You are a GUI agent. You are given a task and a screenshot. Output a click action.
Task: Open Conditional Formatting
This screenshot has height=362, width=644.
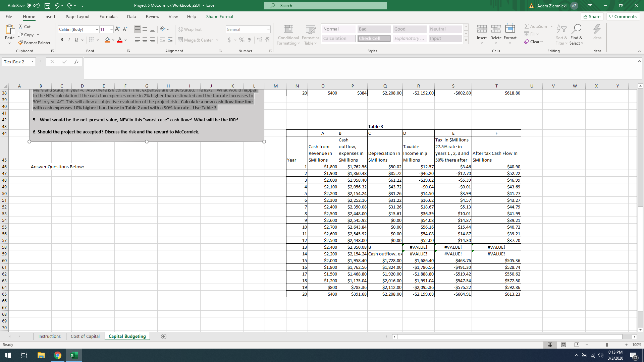click(x=288, y=35)
